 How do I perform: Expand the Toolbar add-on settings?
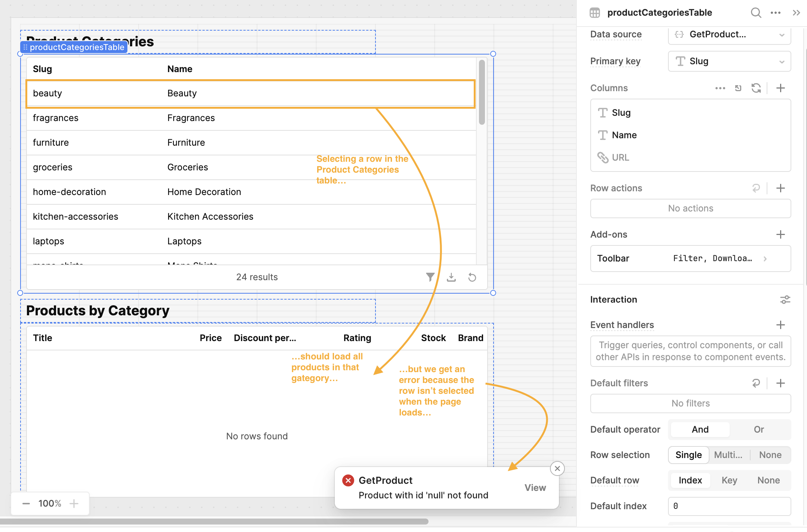click(x=690, y=259)
